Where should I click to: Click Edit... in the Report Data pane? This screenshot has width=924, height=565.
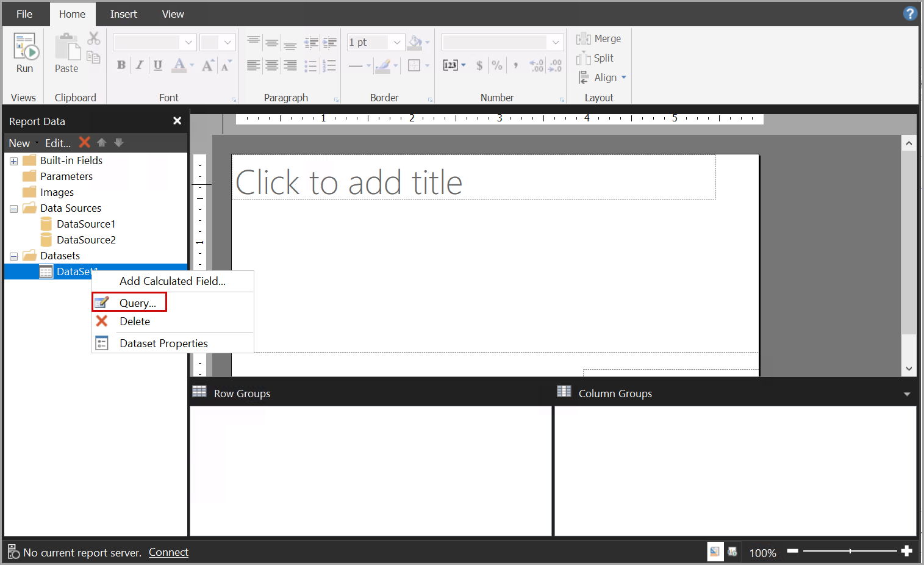pyautogui.click(x=57, y=143)
